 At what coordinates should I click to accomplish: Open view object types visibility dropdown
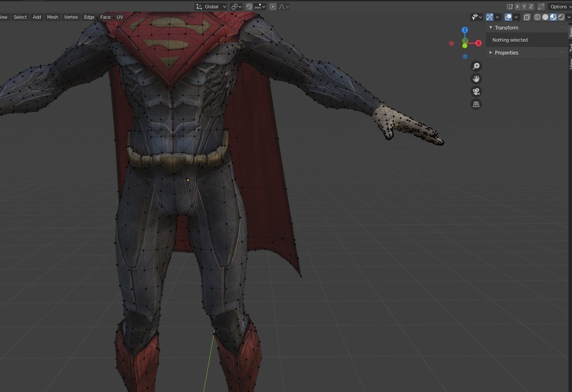tap(477, 17)
